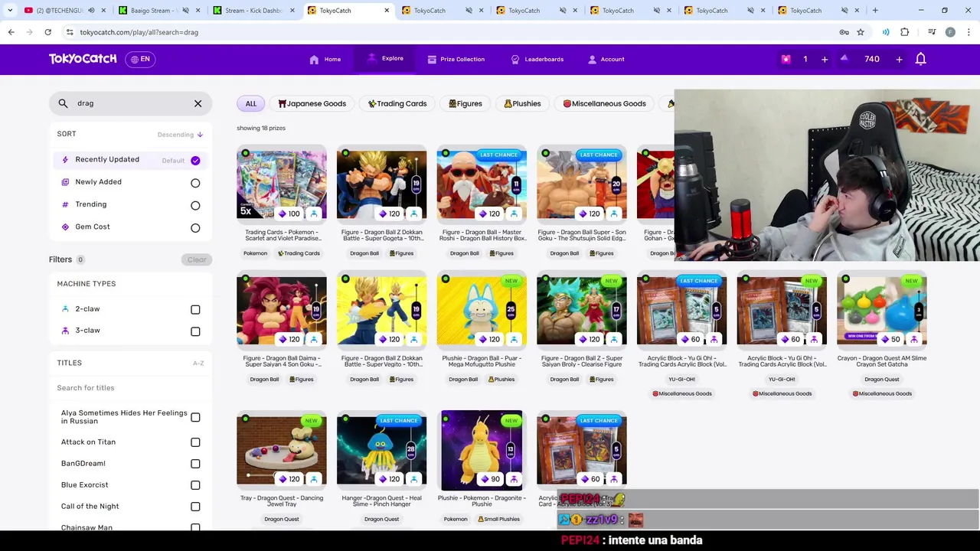Select Recently Updated sort option
The width and height of the screenshot is (980, 551).
(x=129, y=160)
